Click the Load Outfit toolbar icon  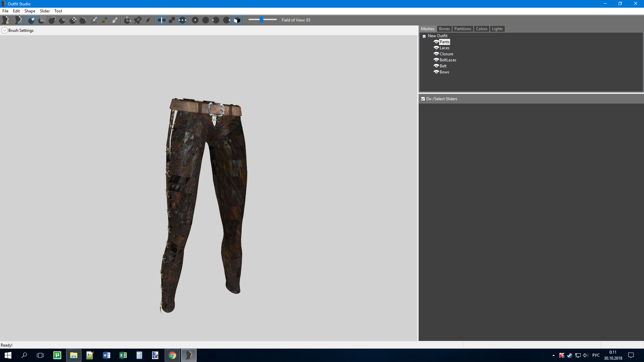pos(18,20)
